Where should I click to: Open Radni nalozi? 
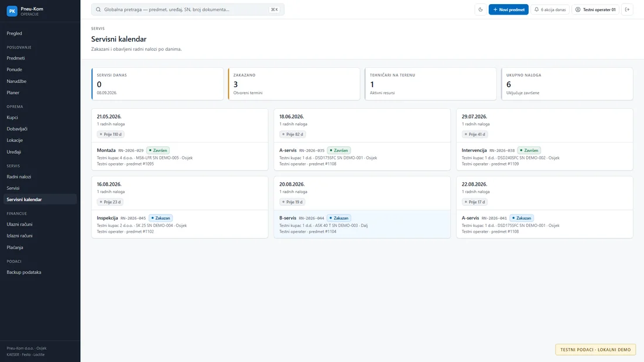click(40, 177)
